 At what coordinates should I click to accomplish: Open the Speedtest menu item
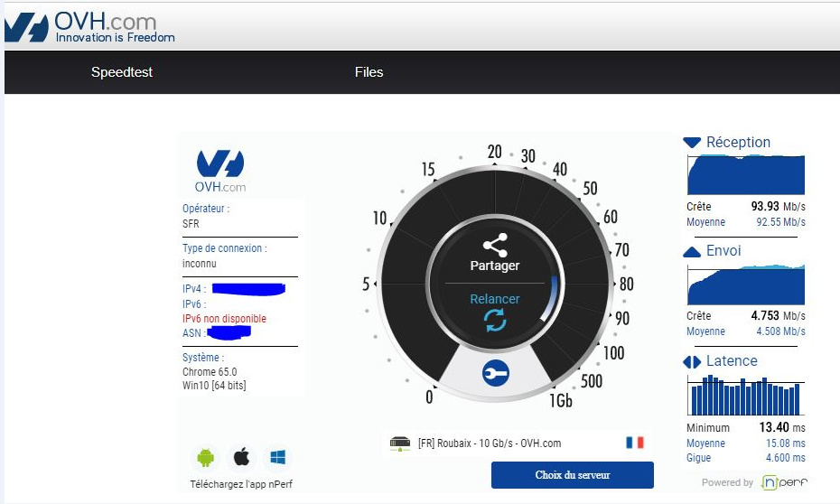tap(122, 72)
